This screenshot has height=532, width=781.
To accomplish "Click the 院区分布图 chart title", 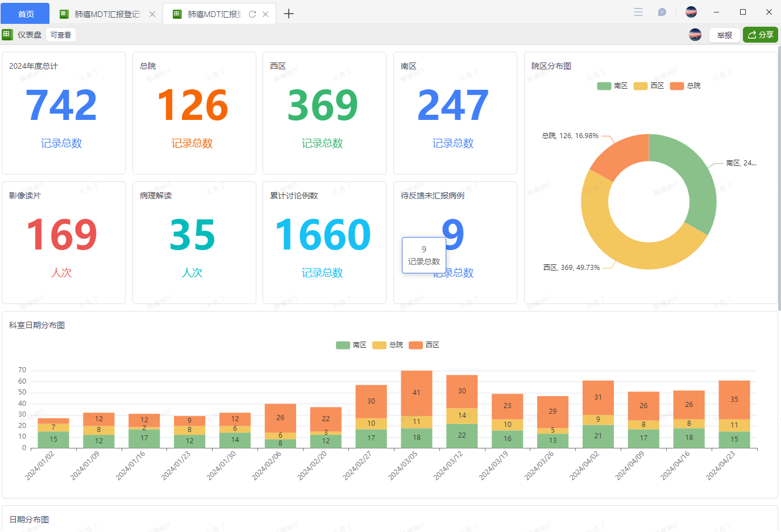I will [551, 66].
